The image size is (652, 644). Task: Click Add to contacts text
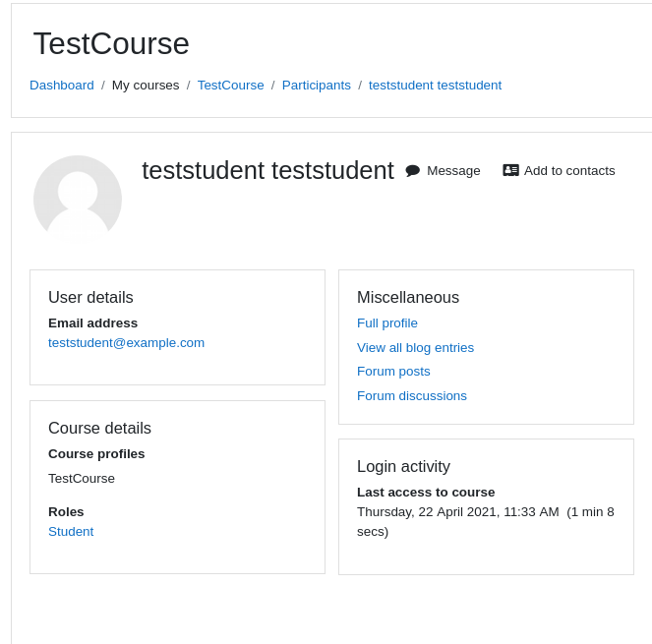[569, 170]
